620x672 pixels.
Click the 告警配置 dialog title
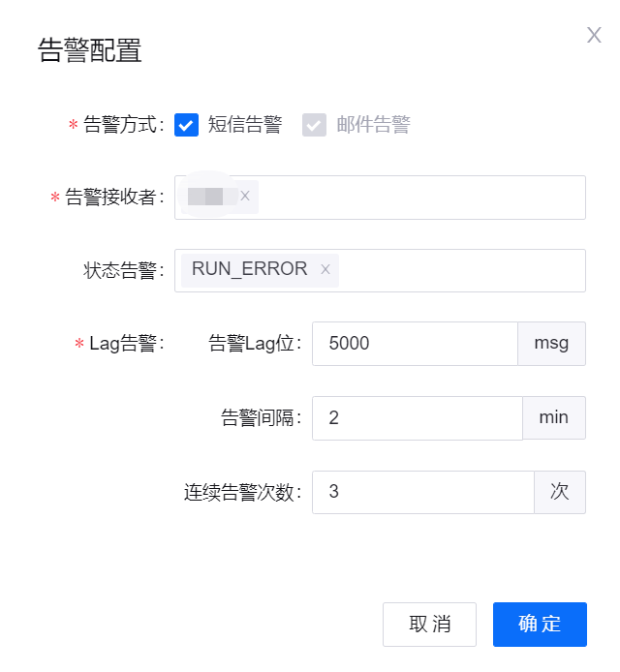(x=90, y=51)
